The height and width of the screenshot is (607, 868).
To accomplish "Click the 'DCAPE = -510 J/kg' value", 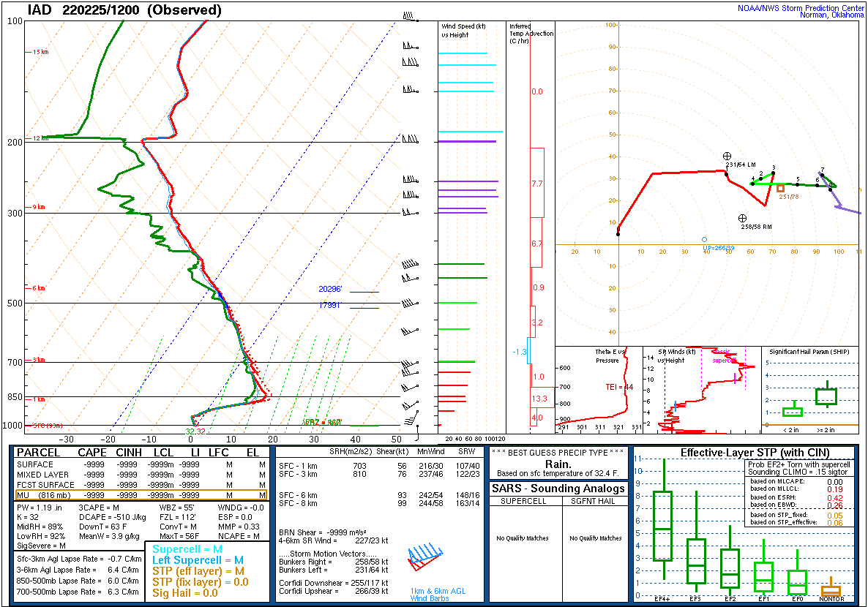I will pos(113,517).
